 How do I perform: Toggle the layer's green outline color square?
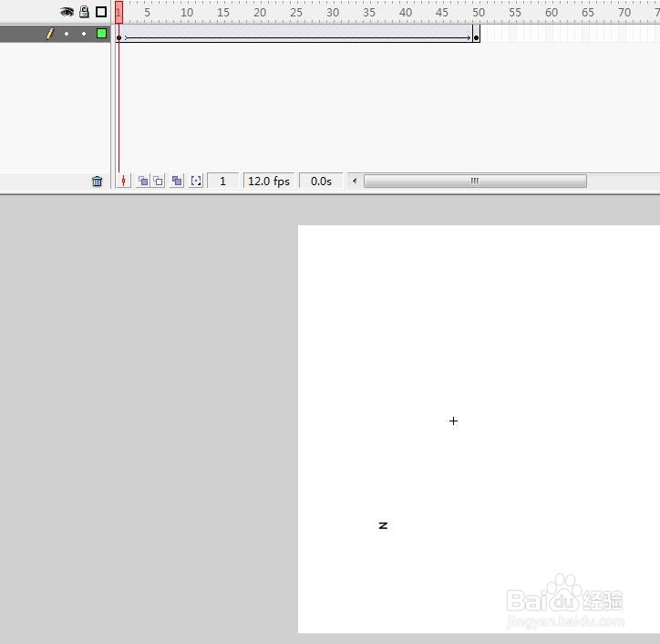[101, 33]
